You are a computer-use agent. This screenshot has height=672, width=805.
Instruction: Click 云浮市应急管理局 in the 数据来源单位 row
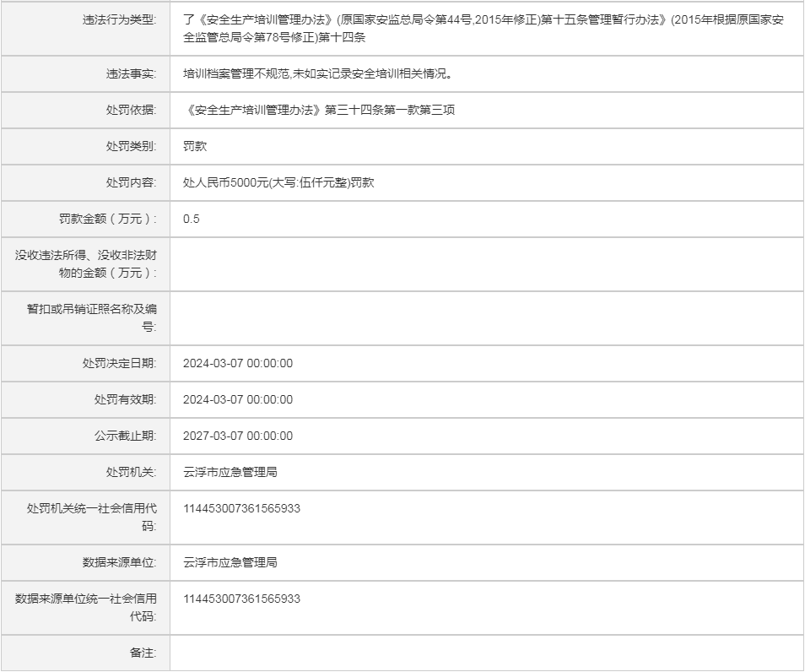click(230, 562)
